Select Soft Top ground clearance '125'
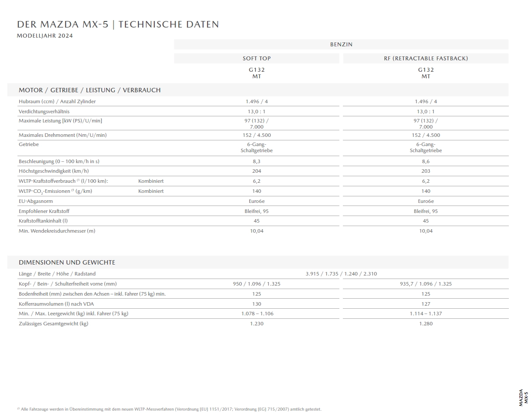Viewport: 532px width, 415px height. (x=257, y=294)
